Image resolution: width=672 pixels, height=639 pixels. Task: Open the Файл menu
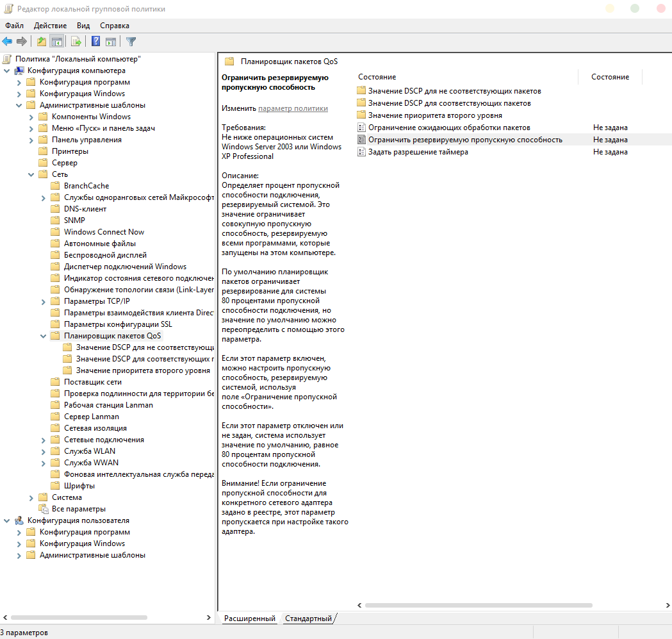(x=14, y=26)
